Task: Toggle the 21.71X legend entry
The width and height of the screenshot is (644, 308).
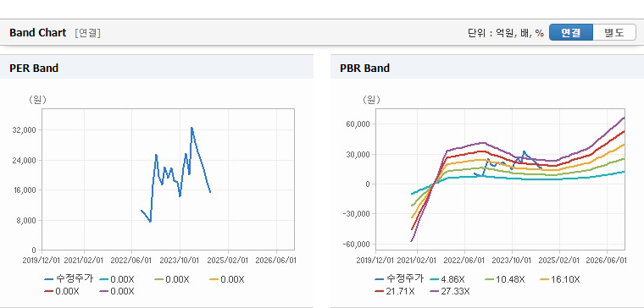Action: (395, 292)
